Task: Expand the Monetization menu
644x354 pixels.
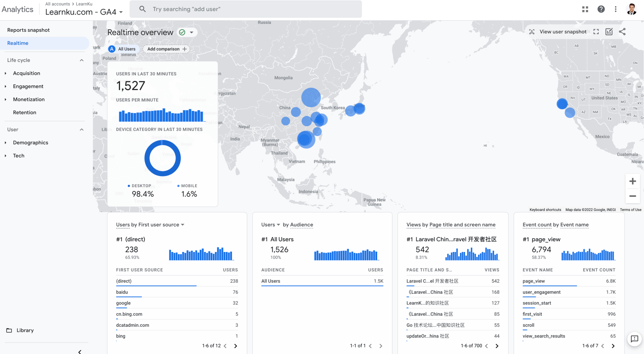Action: coord(5,99)
